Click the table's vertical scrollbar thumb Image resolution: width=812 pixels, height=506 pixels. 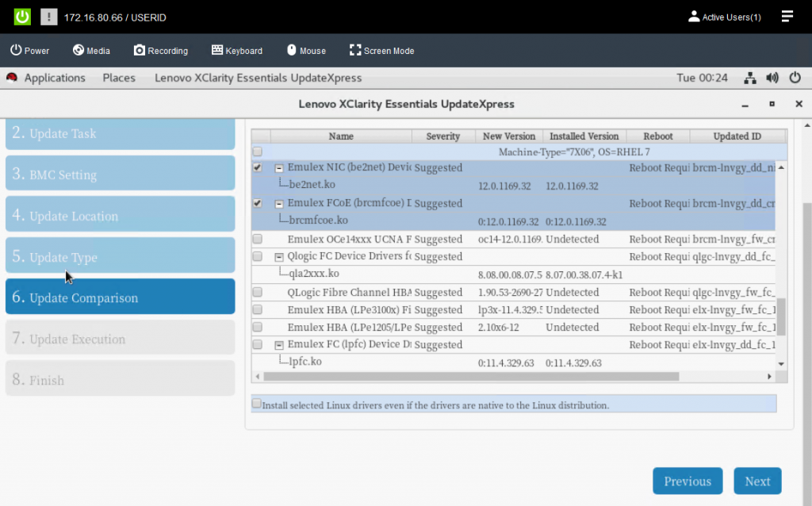(781, 316)
